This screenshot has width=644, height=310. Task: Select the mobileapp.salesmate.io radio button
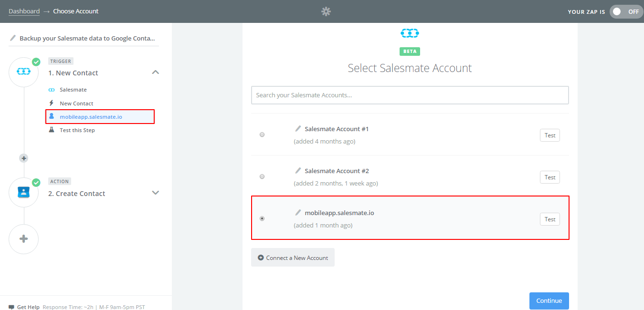(262, 218)
